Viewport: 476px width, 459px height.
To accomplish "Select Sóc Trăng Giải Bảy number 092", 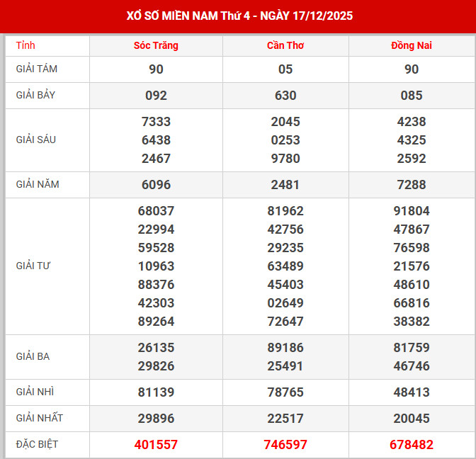I will point(156,96).
